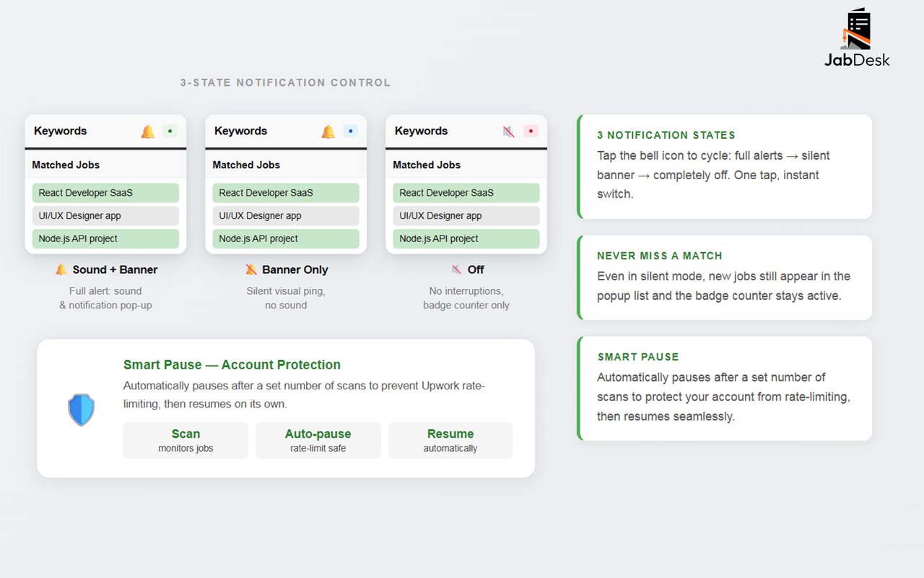Open React Developer SaaS job in the Sound + Banner card

[x=105, y=193]
